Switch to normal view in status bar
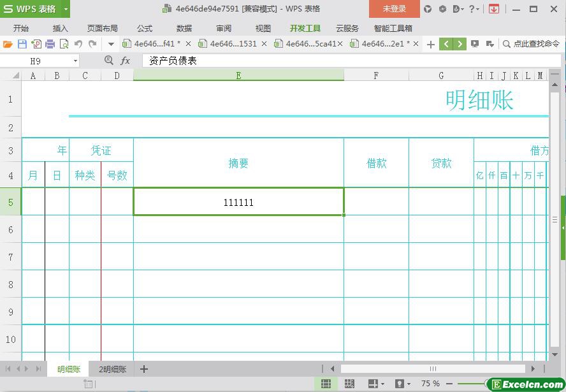The image size is (566, 392). click(326, 384)
